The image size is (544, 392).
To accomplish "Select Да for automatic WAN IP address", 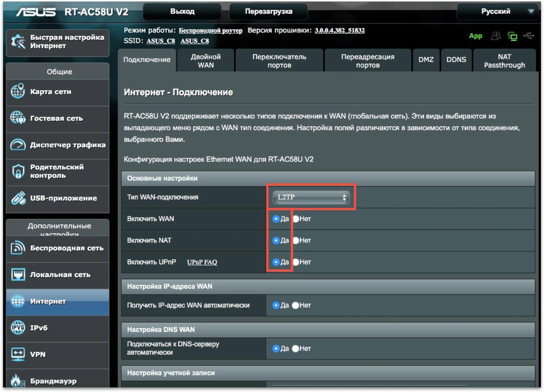I will pyautogui.click(x=276, y=305).
